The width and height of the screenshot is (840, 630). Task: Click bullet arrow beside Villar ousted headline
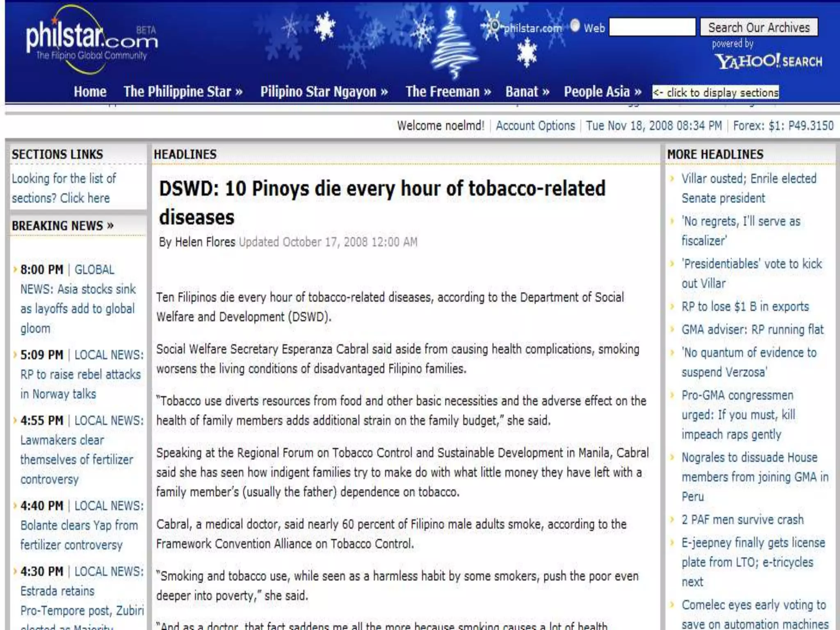672,179
